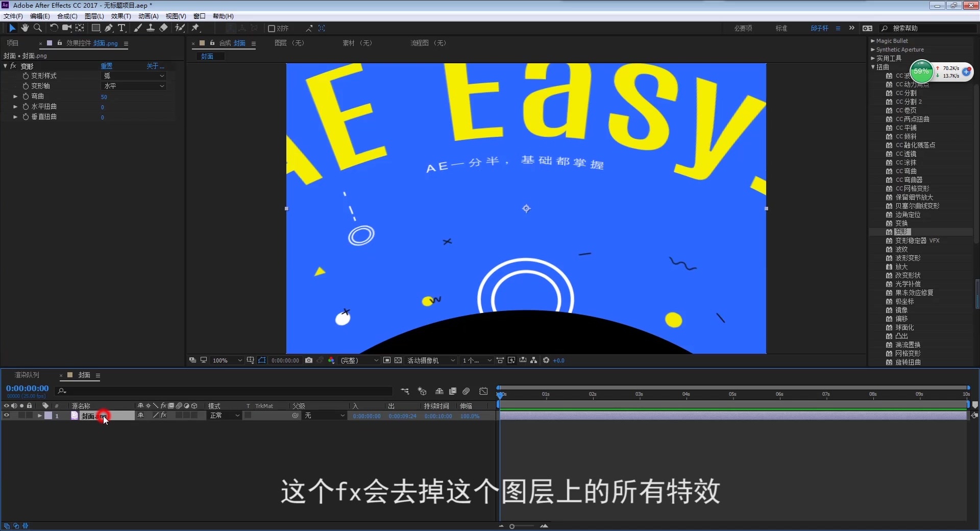Select the Hand tool
The image size is (980, 531).
click(24, 28)
